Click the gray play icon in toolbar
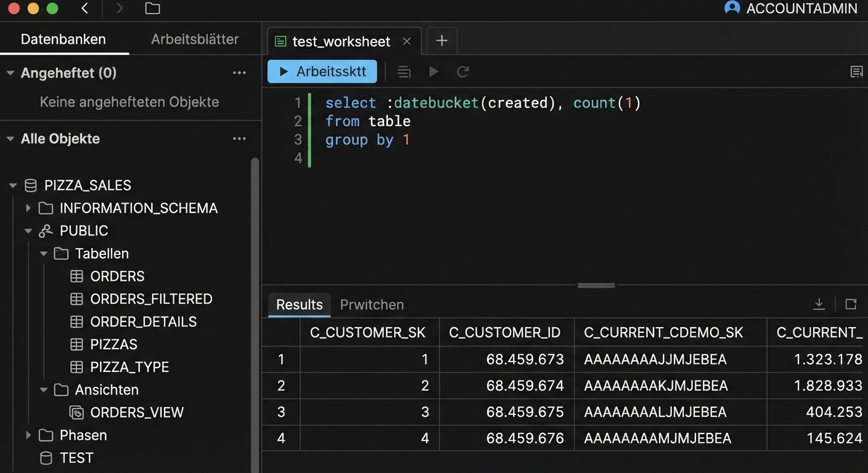The width and height of the screenshot is (868, 473). [433, 72]
